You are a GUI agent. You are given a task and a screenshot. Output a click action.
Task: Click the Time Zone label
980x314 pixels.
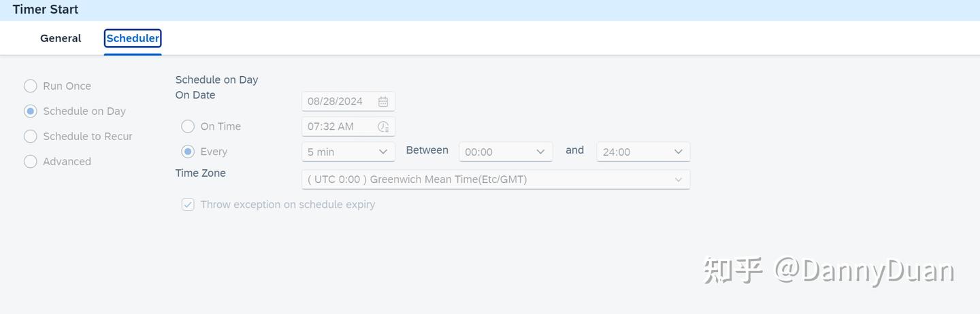click(x=201, y=173)
